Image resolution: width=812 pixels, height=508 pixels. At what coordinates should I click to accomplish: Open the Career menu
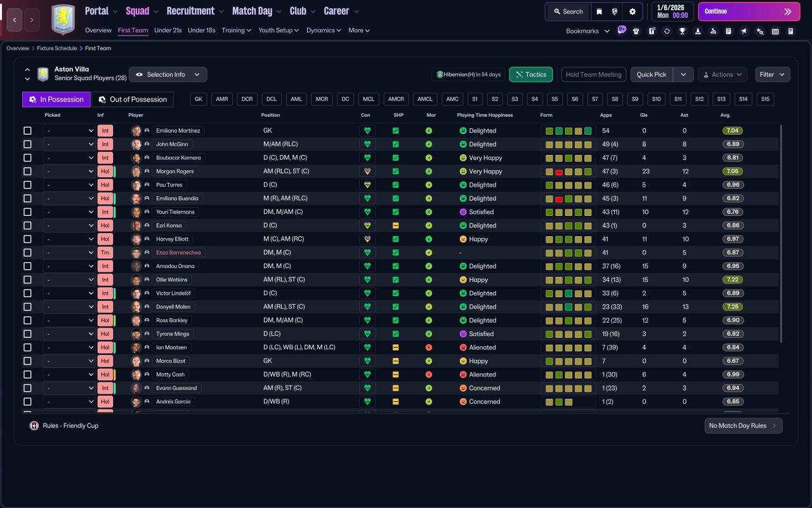[x=341, y=11]
